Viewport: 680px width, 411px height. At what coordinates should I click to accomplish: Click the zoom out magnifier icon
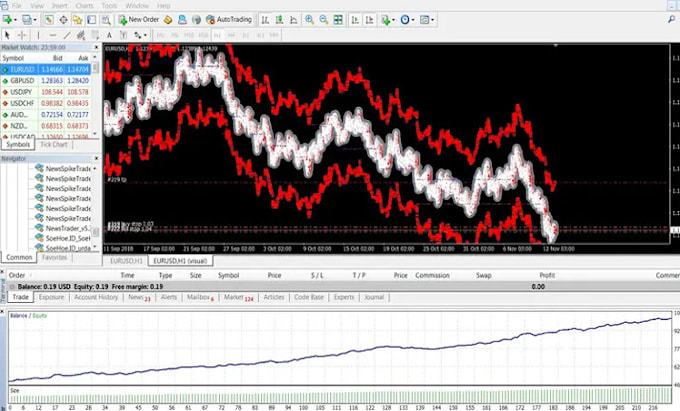point(324,19)
